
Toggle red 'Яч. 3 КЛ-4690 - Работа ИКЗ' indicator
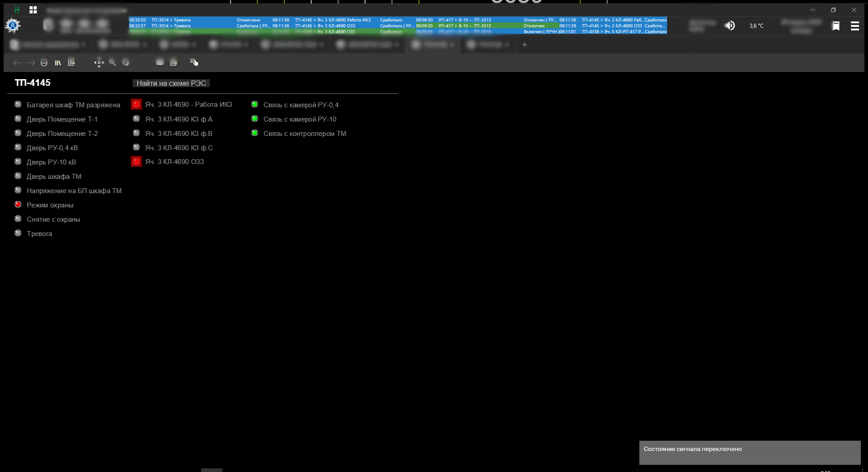point(136,104)
